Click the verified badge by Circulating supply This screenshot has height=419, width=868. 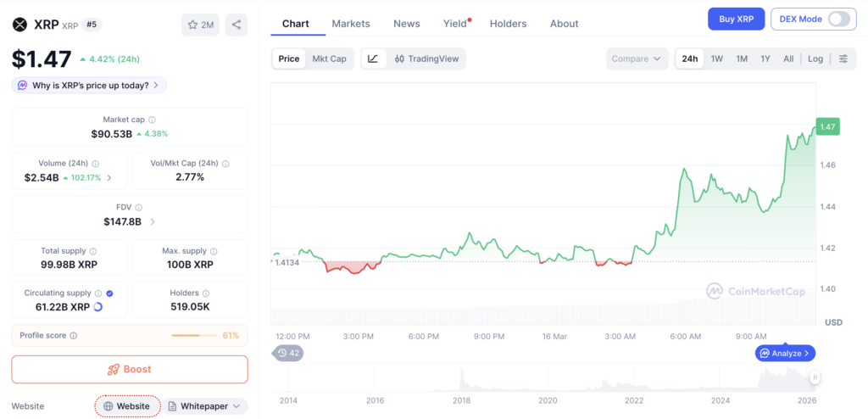point(109,293)
